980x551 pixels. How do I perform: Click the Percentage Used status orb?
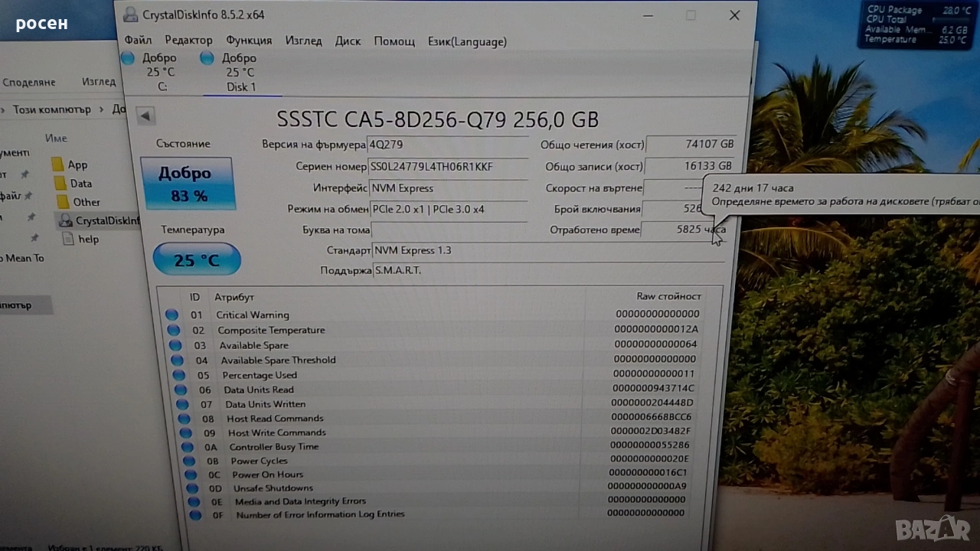[x=179, y=375]
